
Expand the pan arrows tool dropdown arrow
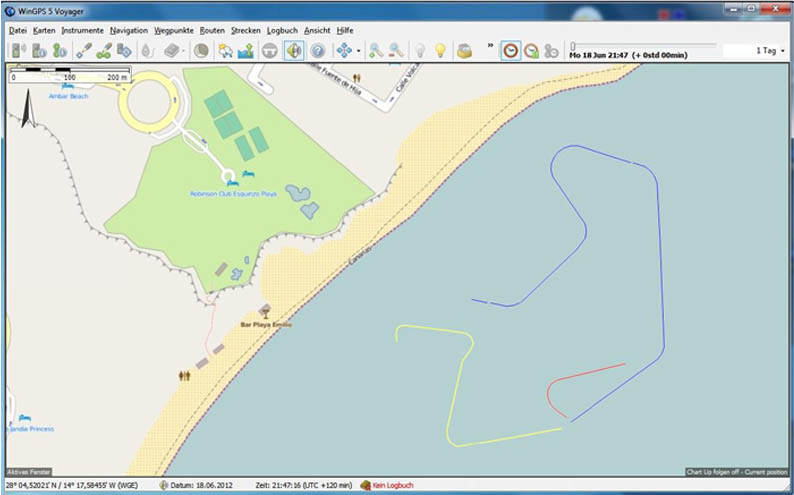[x=358, y=51]
